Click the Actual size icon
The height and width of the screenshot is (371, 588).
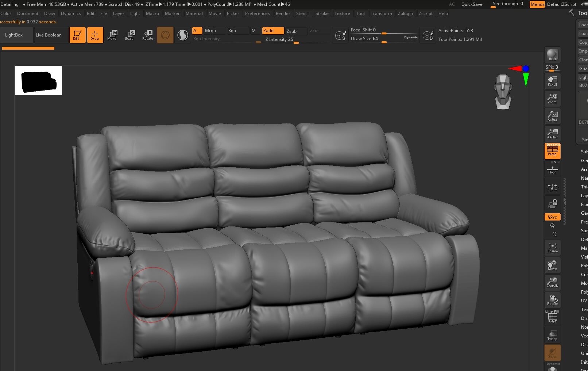coord(552,116)
